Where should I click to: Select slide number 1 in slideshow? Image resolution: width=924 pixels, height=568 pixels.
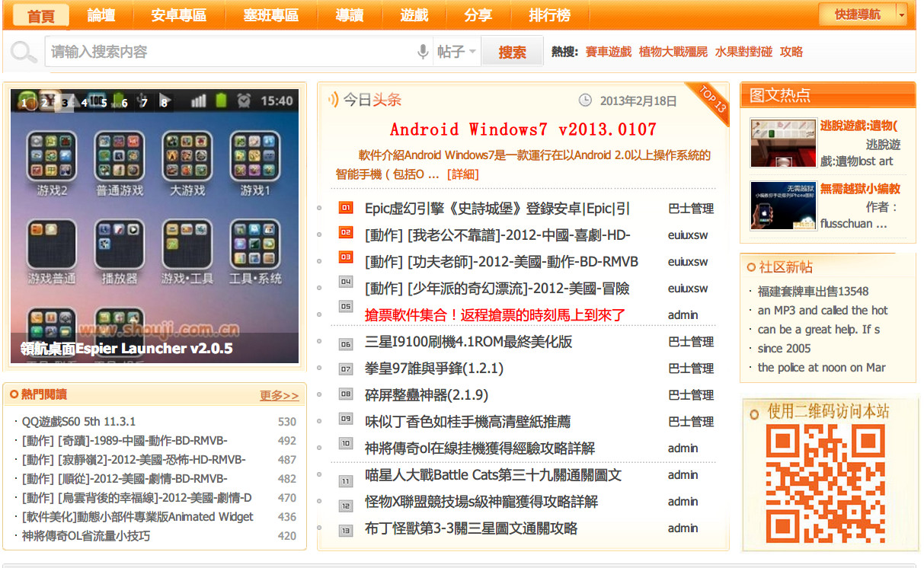pos(25,102)
